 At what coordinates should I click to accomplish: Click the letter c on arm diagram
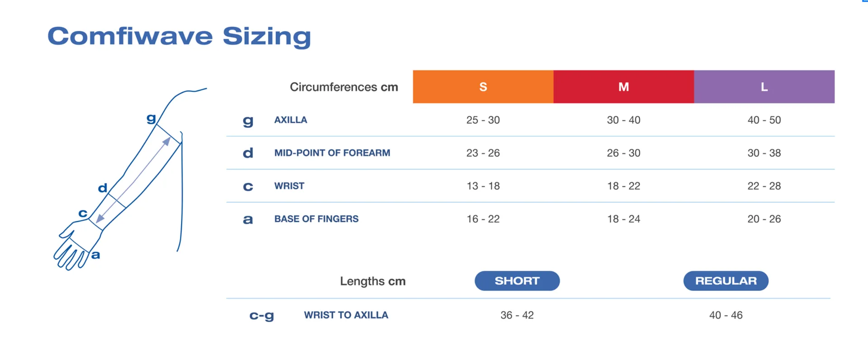point(83,213)
